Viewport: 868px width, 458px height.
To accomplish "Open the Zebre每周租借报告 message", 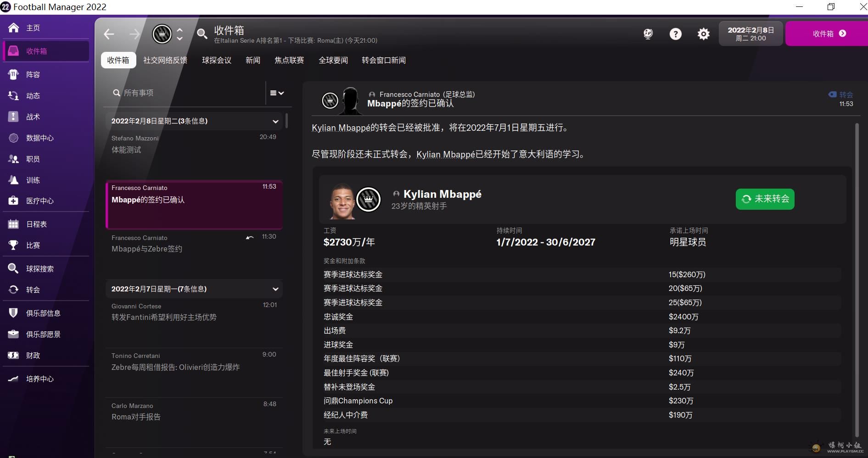I will (x=194, y=373).
